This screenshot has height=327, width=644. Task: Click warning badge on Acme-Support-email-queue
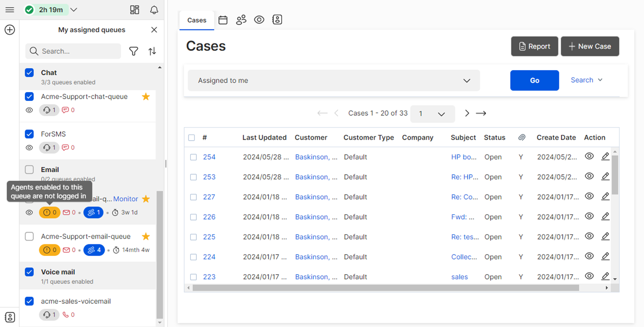tap(50, 250)
